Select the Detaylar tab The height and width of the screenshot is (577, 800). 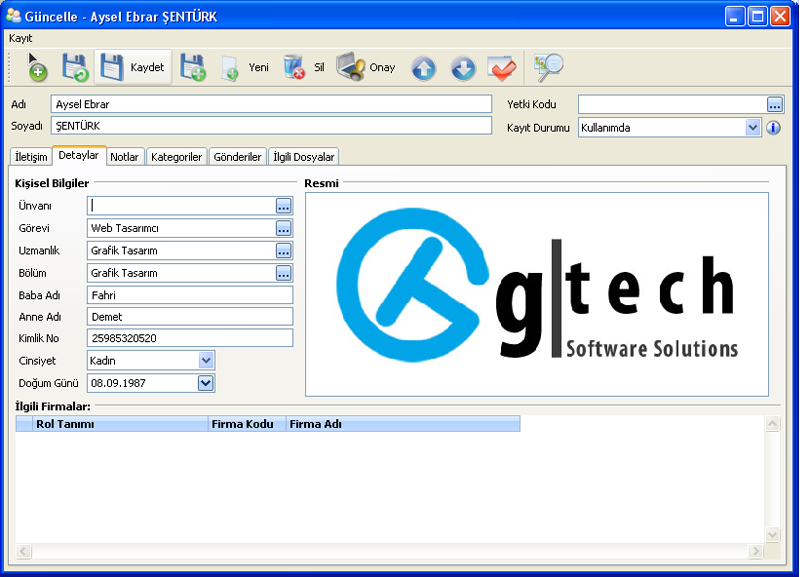[x=79, y=155]
